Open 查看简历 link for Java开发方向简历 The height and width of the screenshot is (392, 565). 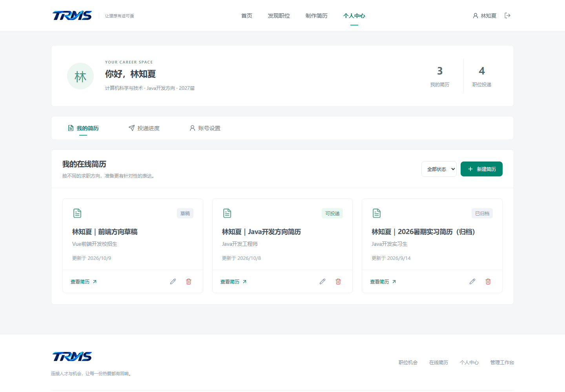[233, 282]
